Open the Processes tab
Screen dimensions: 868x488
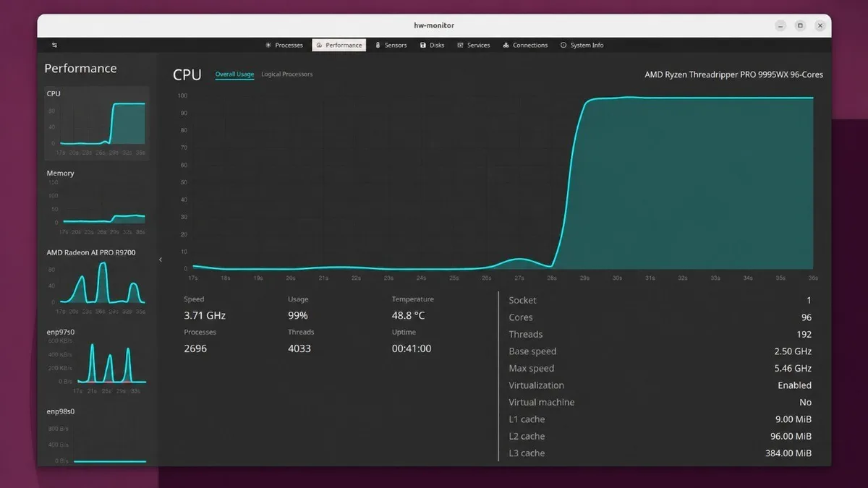tap(284, 45)
